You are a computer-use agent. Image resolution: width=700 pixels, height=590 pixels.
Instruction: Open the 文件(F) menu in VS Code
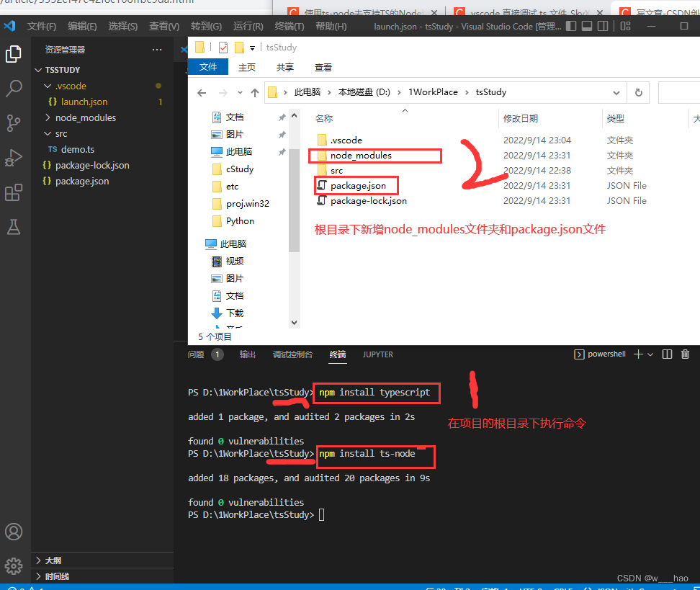point(42,26)
